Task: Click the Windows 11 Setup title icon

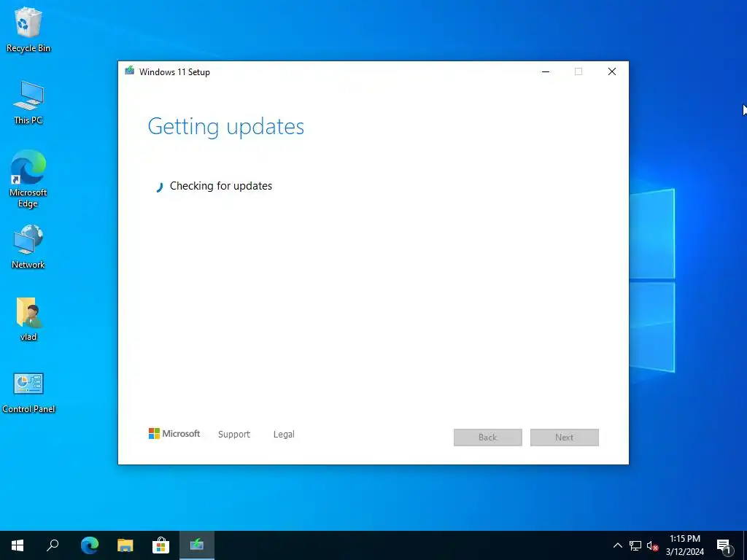Action: [x=129, y=71]
